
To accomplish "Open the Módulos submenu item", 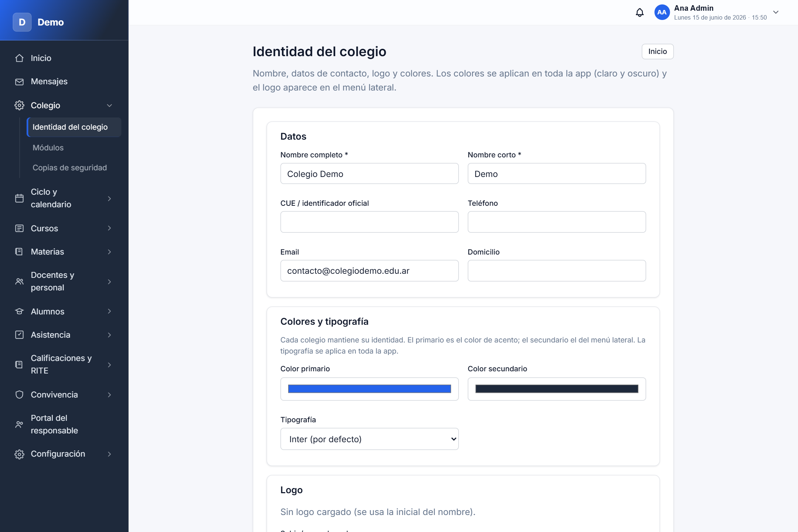I will [48, 148].
